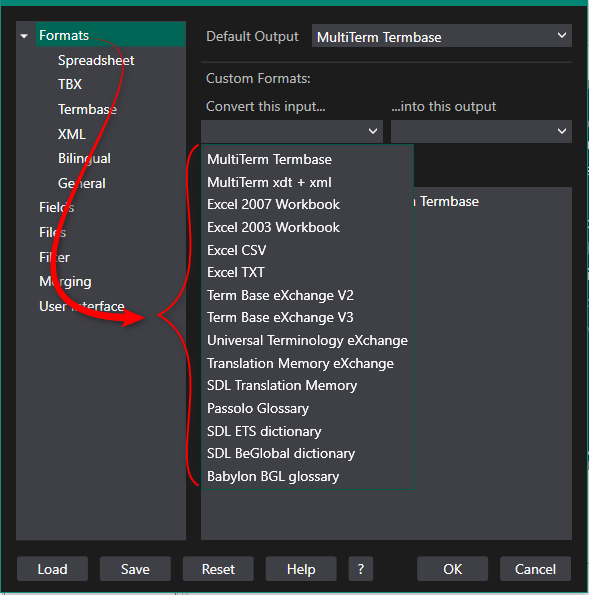Choose Term Base eXchange V2
589x595 pixels.
[307, 295]
